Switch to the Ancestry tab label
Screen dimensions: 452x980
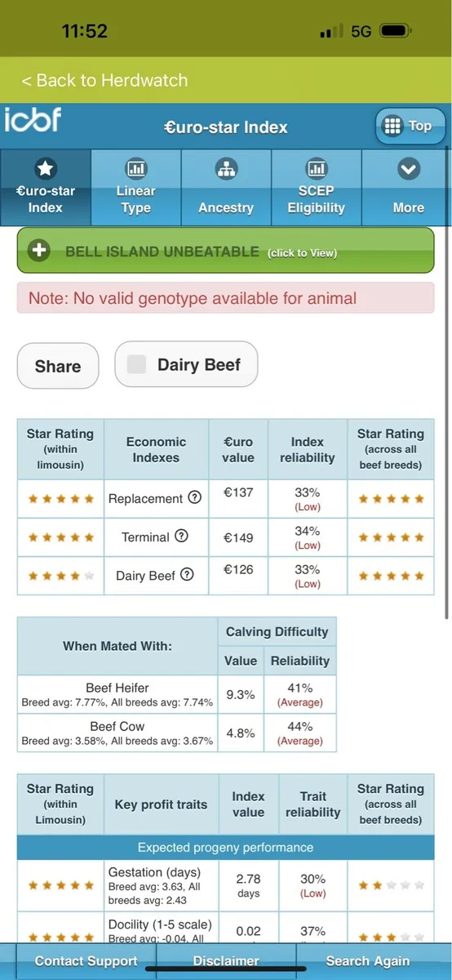[226, 207]
